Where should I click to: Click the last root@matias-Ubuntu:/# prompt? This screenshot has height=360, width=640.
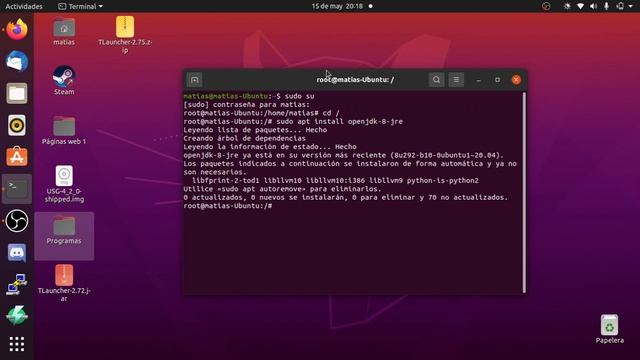point(228,206)
